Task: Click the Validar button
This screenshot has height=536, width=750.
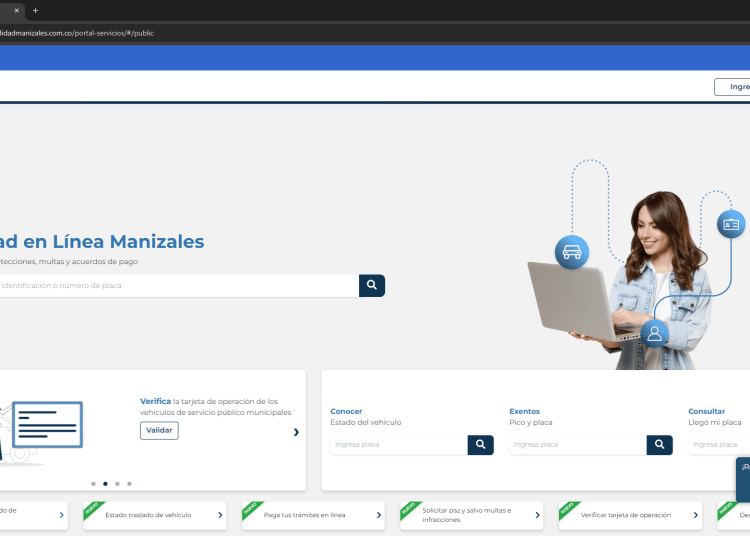Action: (159, 430)
